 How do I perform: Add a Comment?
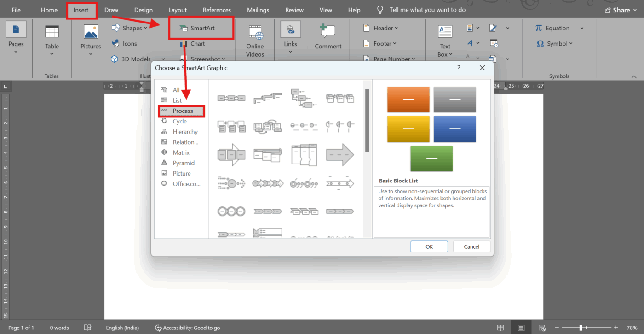[x=328, y=37]
